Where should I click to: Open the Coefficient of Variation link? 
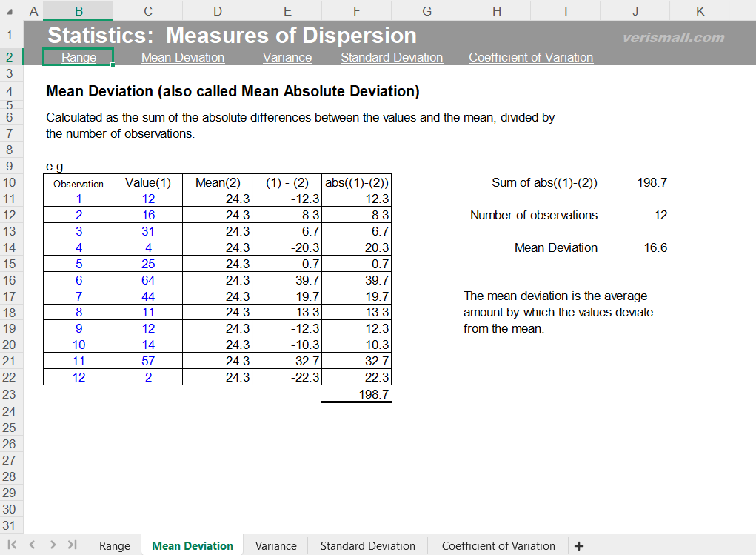coord(531,57)
